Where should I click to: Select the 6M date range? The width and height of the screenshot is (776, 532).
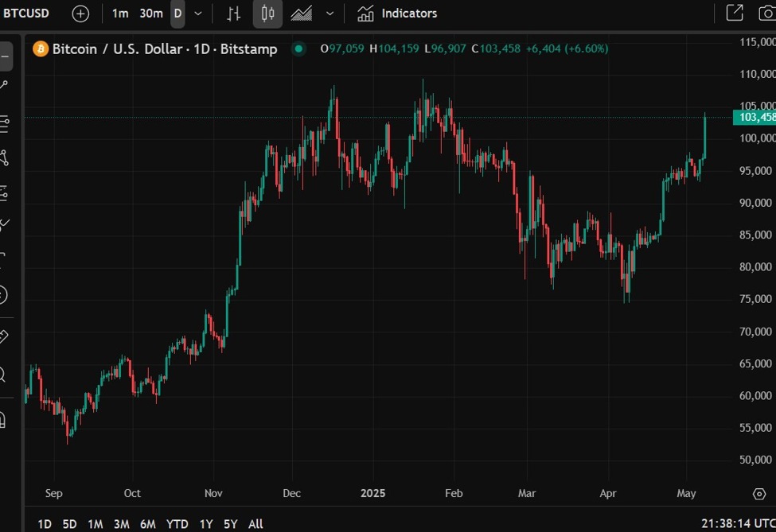point(147,524)
